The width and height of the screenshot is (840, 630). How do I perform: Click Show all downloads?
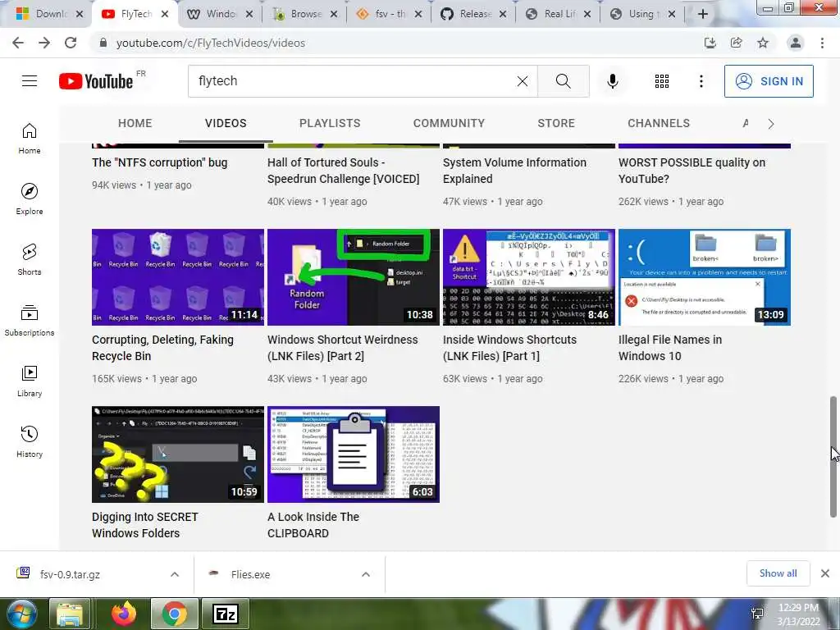778,573
